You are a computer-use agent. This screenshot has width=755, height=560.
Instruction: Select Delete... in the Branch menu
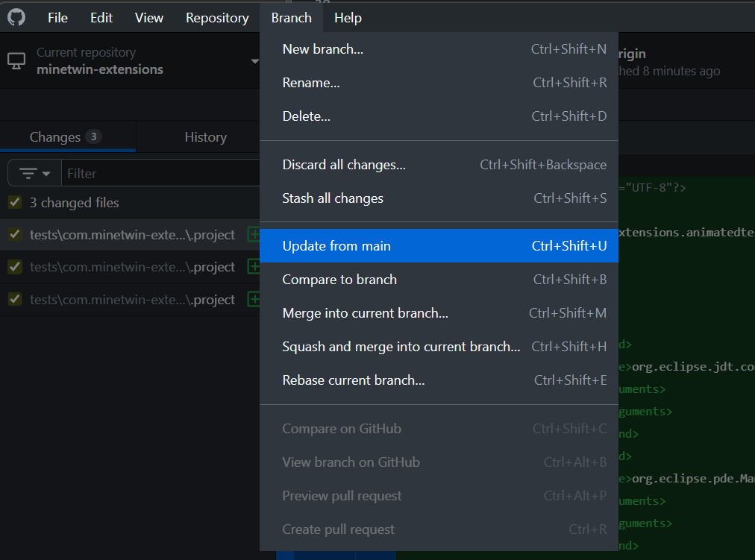coord(439,116)
